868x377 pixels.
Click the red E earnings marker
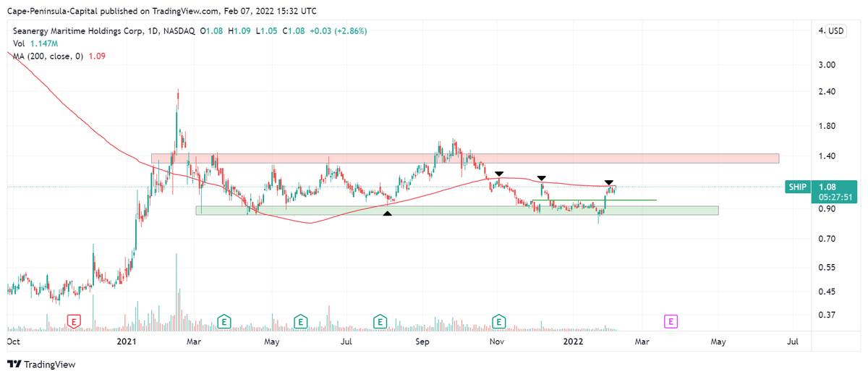[x=73, y=320]
